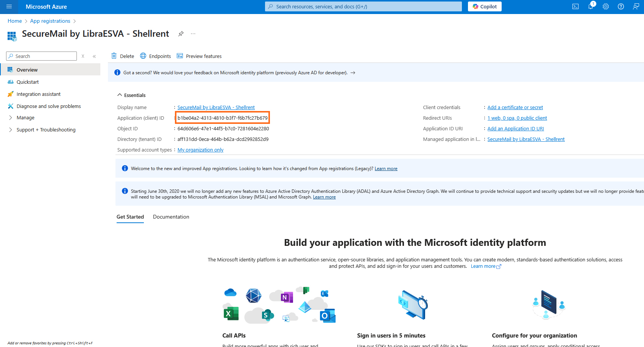Select the Object ID value
This screenshot has height=347, width=644.
pyautogui.click(x=223, y=129)
